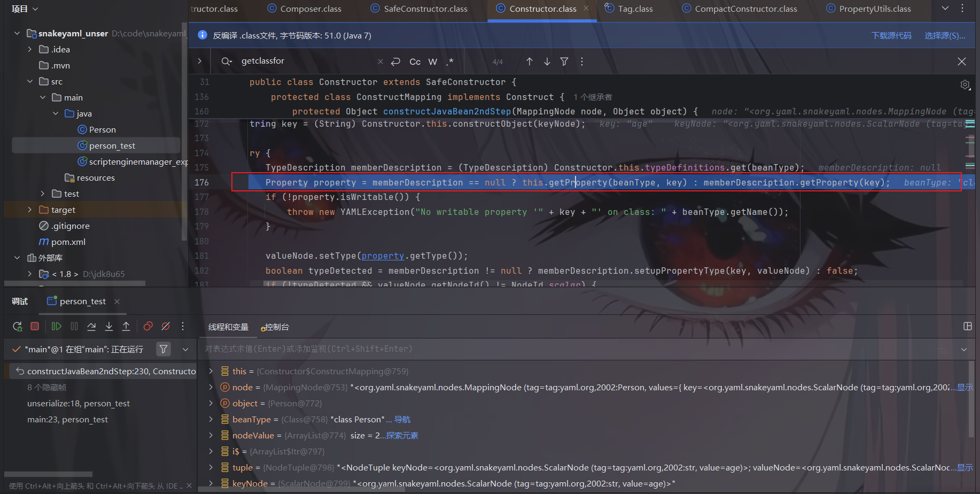Open the thread selector dropdown
The image size is (980, 494).
point(185,349)
